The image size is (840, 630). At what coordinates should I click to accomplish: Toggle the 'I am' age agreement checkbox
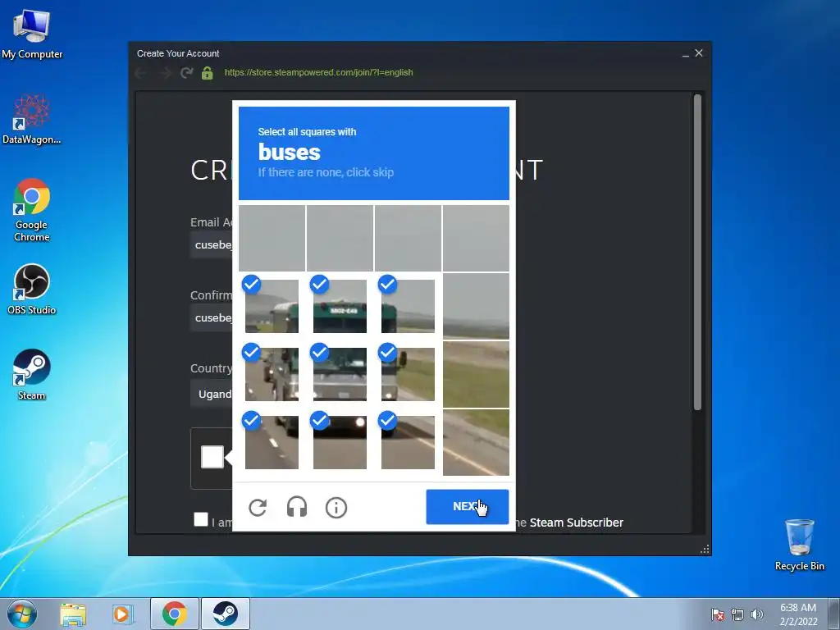(x=201, y=519)
